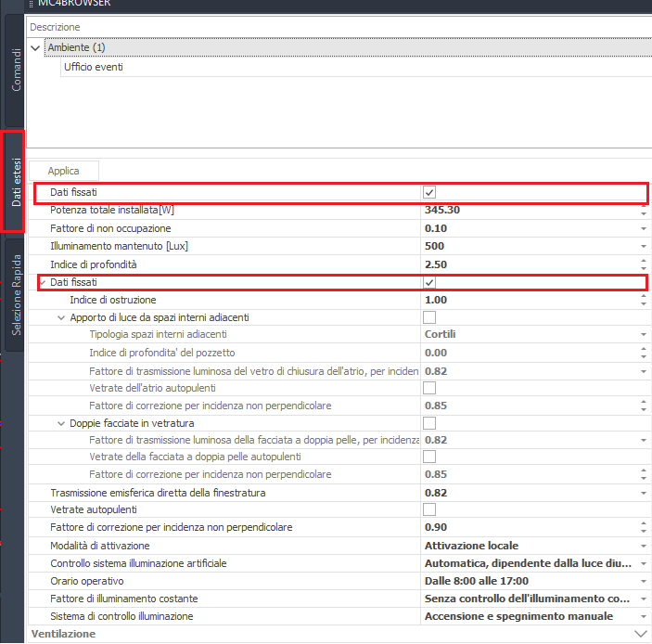Viewport: 652px width, 644px height.
Task: Open Fattore di non occupazione dropdown
Action: pos(644,229)
